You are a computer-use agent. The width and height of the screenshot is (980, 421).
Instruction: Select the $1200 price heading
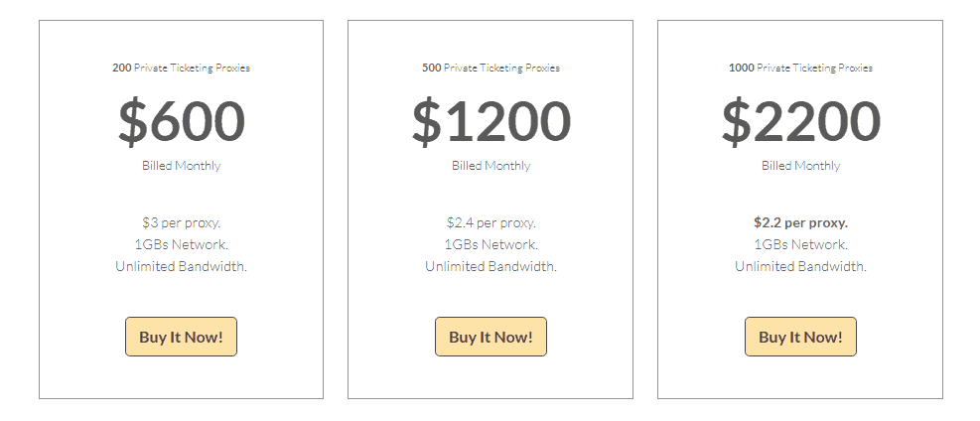click(491, 121)
